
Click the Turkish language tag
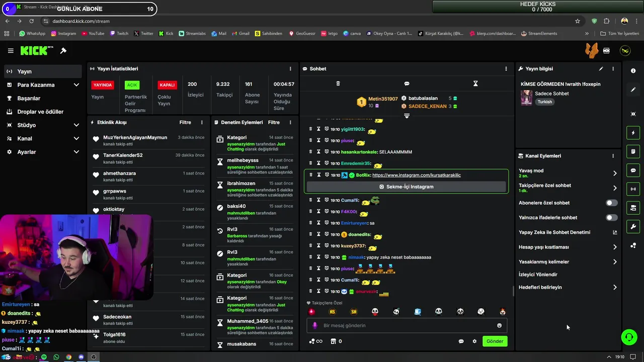click(544, 102)
